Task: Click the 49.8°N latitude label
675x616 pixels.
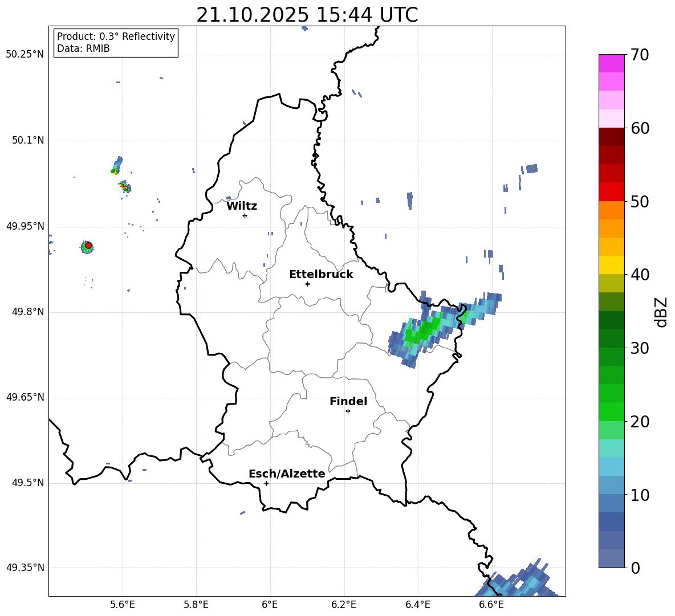Action: (x=27, y=312)
